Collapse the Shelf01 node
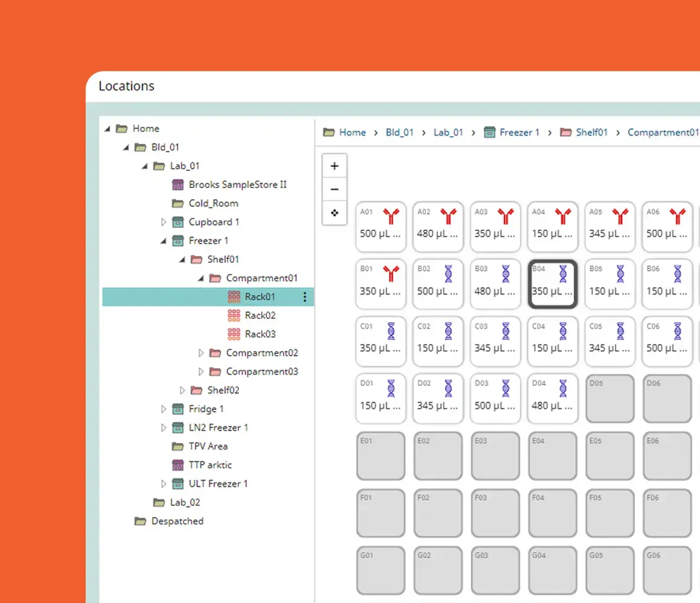Screen dimensions: 700x603 point(182,259)
